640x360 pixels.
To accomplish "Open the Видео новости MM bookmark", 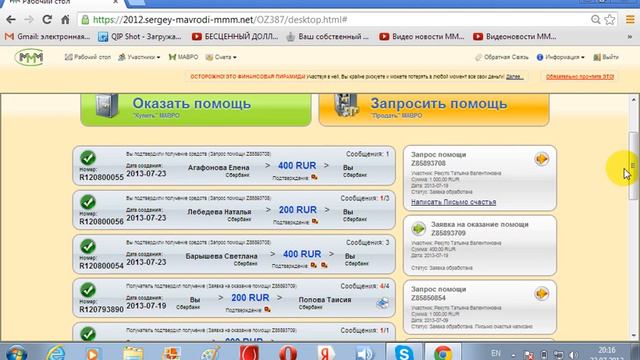I will (x=422, y=37).
